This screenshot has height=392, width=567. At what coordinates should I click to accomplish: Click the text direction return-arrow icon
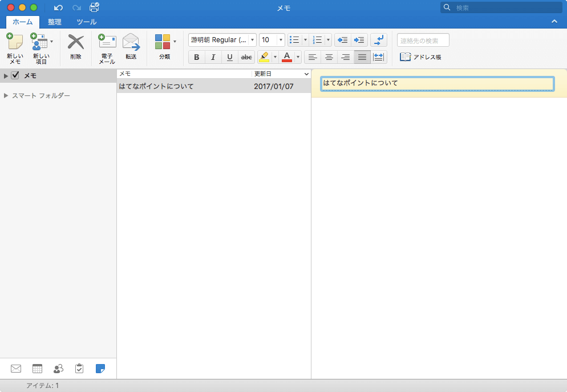(379, 40)
